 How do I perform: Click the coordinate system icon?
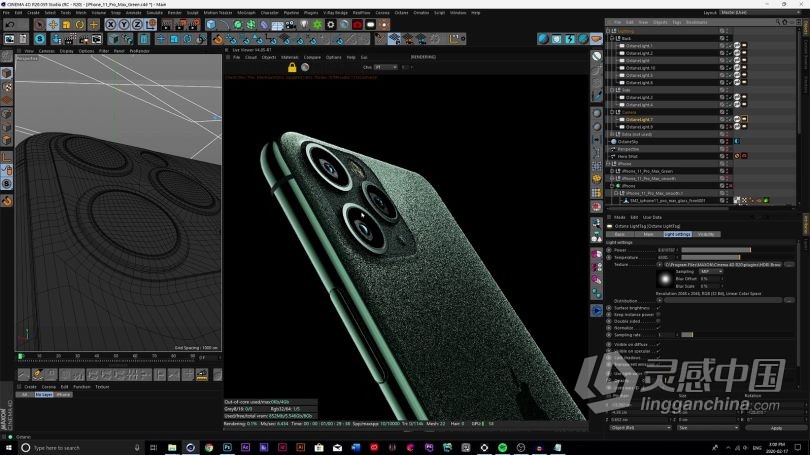(x=150, y=24)
